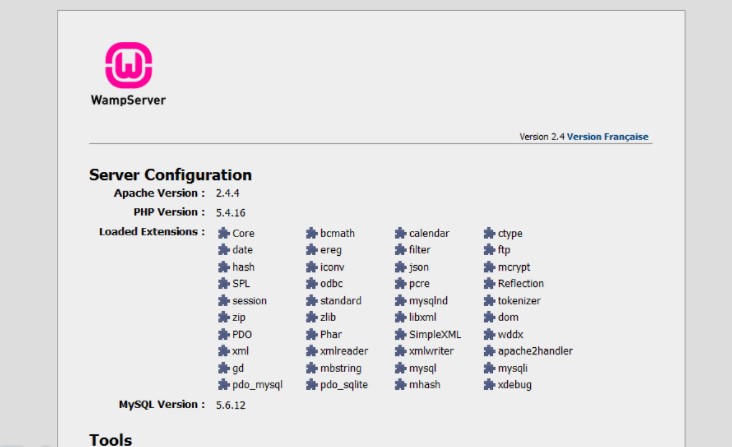Click puzzle icon beside calendar extension
The width and height of the screenshot is (732, 447).
pyautogui.click(x=400, y=233)
